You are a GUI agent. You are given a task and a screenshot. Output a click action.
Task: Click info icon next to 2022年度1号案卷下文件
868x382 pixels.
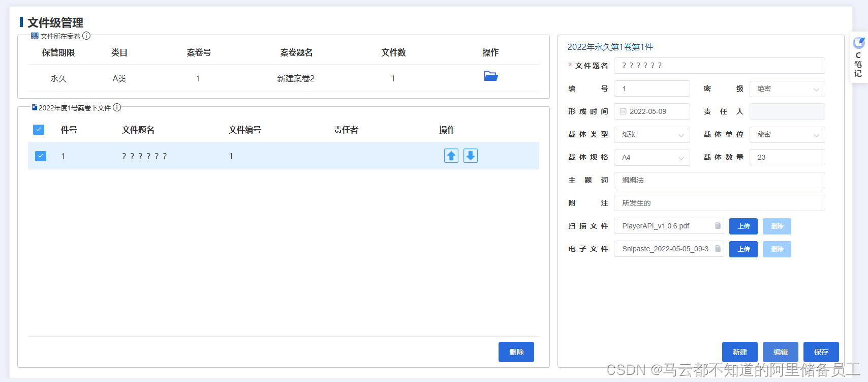pyautogui.click(x=117, y=107)
